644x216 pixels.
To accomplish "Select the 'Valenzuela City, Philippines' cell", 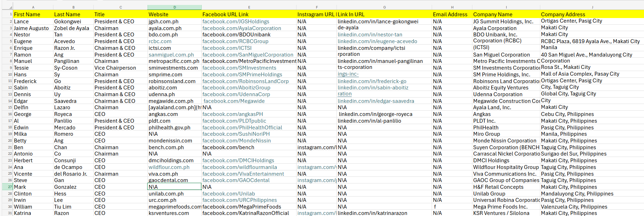I will [x=592, y=207].
